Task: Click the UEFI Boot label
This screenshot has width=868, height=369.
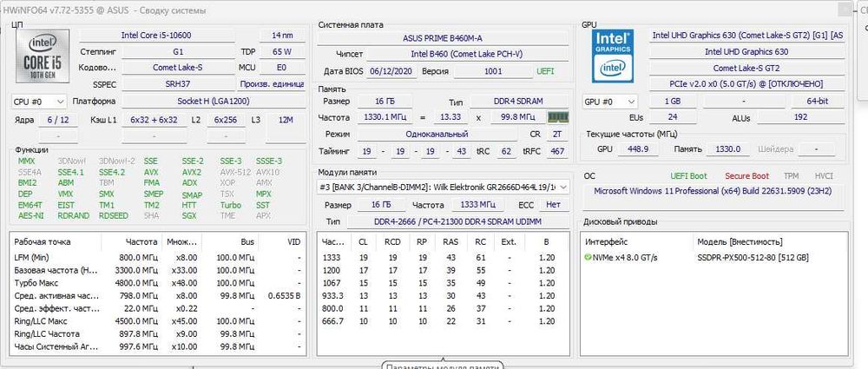Action: click(688, 176)
